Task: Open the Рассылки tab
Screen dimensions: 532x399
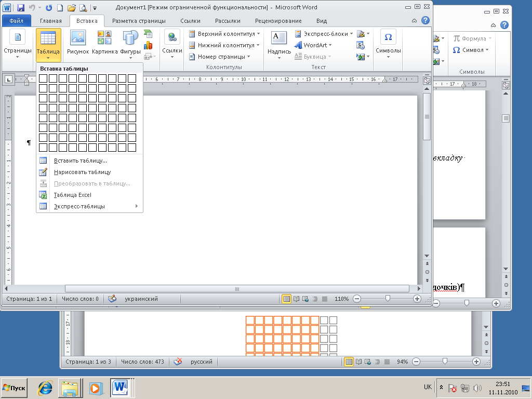Action: [x=228, y=21]
